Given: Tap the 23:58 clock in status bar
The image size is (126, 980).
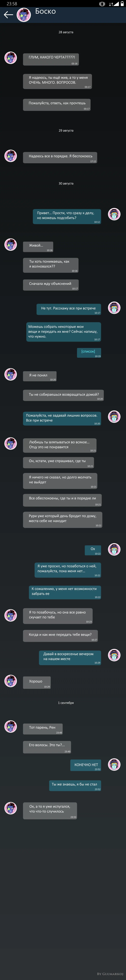Looking at the screenshot, I should pos(12,4).
